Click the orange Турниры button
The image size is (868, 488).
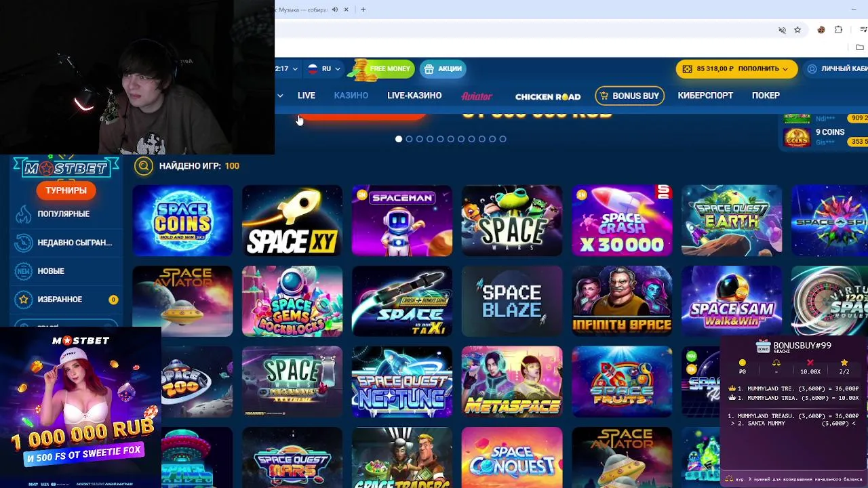pos(66,190)
